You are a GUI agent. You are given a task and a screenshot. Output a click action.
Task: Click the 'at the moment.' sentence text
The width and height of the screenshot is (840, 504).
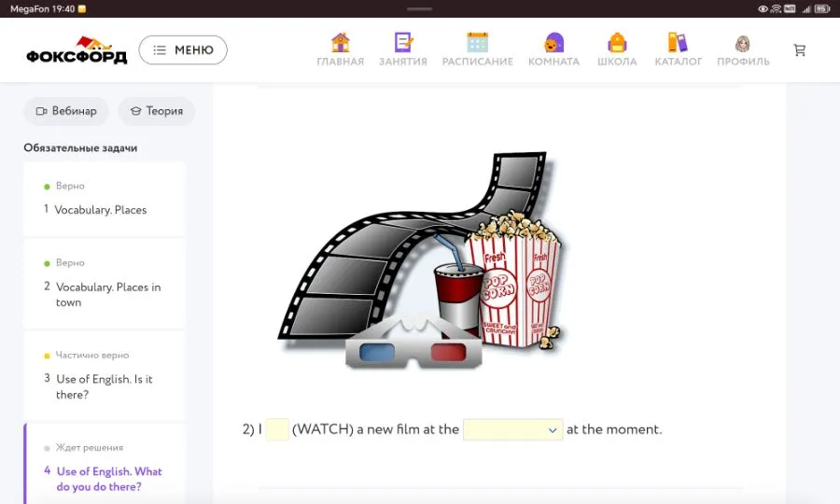(x=614, y=429)
